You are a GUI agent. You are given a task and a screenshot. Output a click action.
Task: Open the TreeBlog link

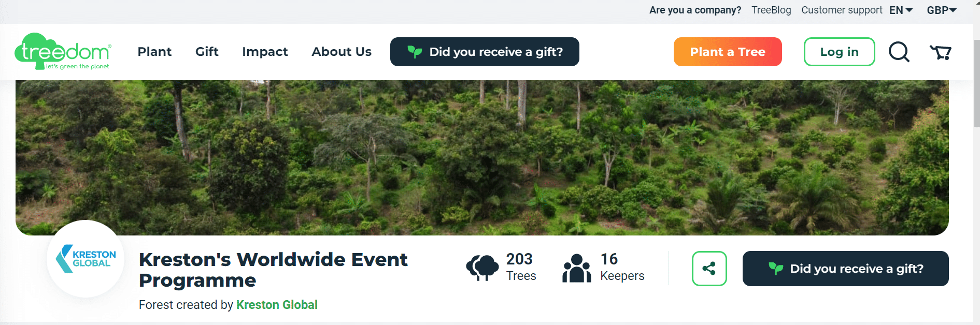pos(771,10)
